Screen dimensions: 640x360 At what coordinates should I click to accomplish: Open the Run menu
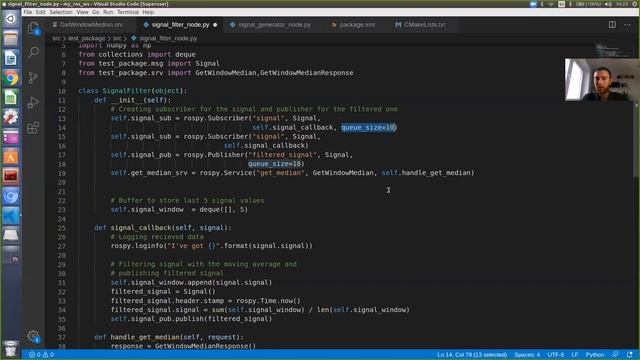click(x=108, y=12)
